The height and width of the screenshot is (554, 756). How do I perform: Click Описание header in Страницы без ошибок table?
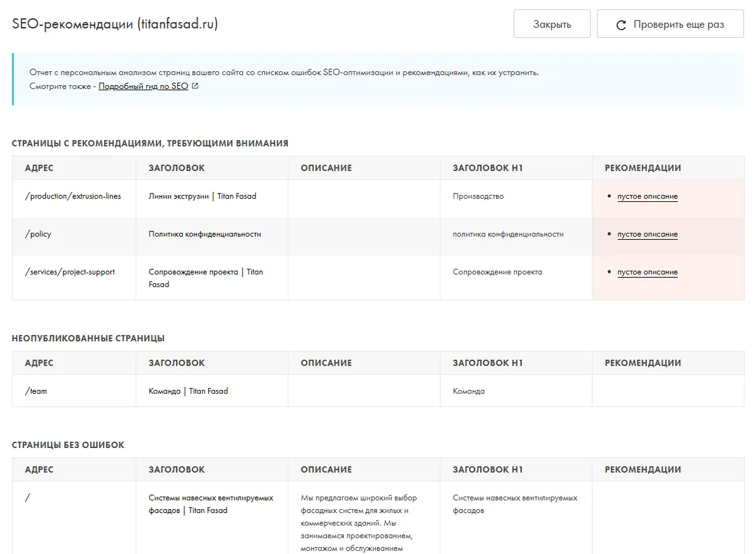326,469
